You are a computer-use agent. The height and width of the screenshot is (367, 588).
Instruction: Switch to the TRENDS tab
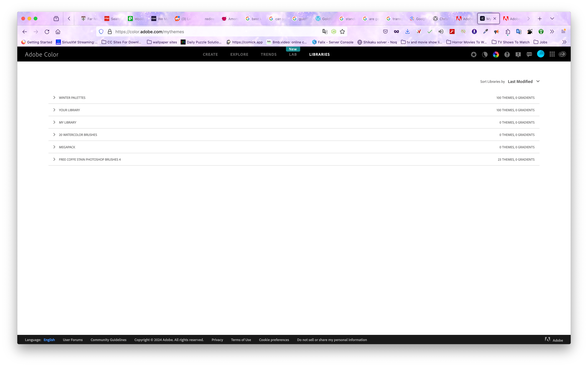click(x=269, y=54)
